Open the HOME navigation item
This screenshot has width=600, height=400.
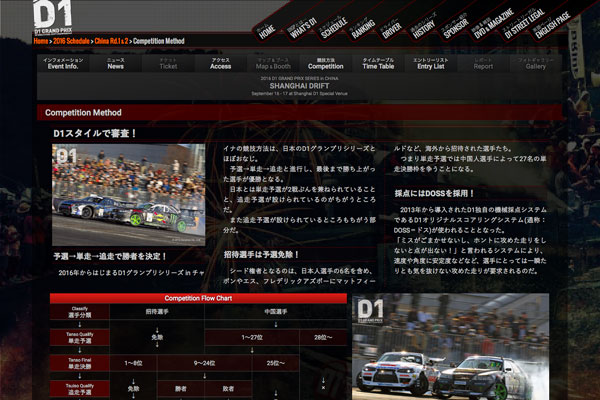(x=267, y=28)
